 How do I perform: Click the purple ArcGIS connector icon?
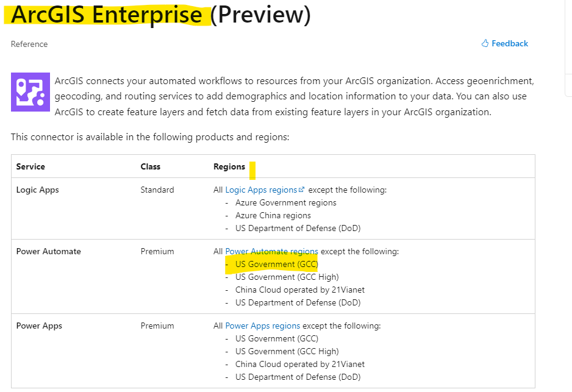(30, 92)
